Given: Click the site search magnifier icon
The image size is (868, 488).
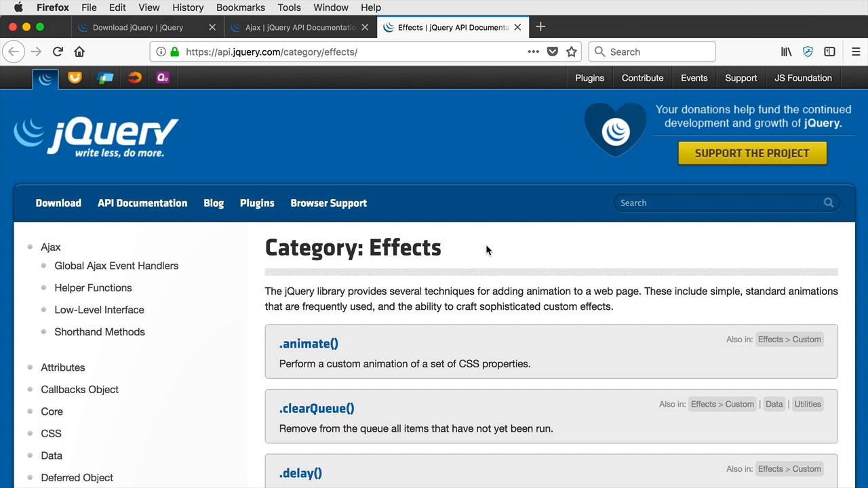Looking at the screenshot, I should [x=828, y=203].
